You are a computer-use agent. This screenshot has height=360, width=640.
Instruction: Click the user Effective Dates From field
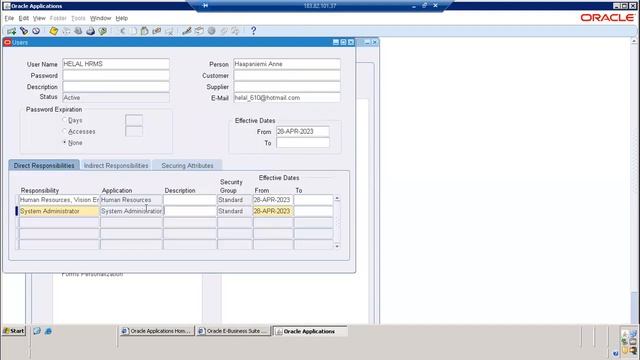pyautogui.click(x=302, y=131)
